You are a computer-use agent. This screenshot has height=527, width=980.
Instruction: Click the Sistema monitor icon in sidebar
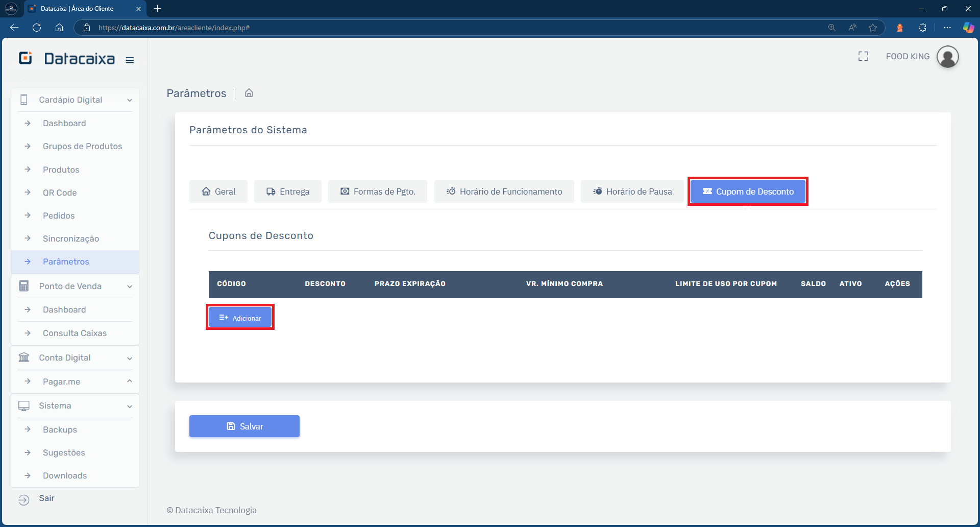coord(24,405)
